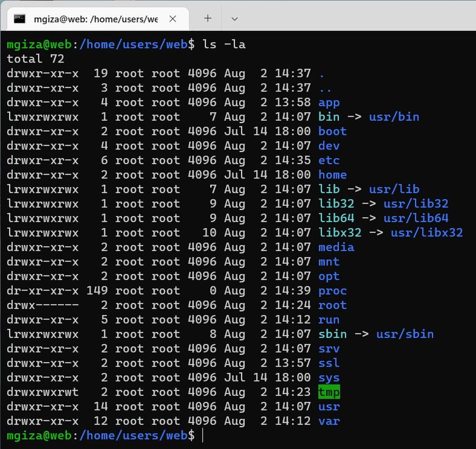Screen dimensions: 476x449
Task: Click the media directory name
Action: 336,247
